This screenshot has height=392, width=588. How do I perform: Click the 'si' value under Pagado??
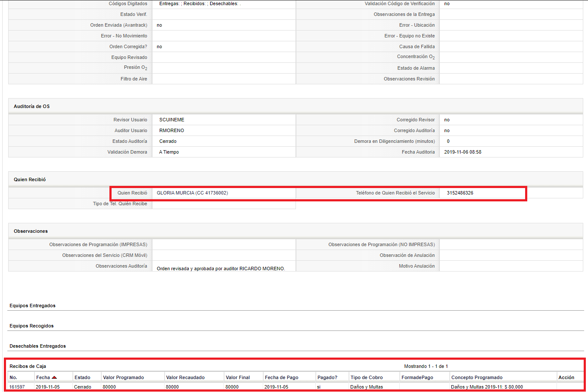(319, 387)
